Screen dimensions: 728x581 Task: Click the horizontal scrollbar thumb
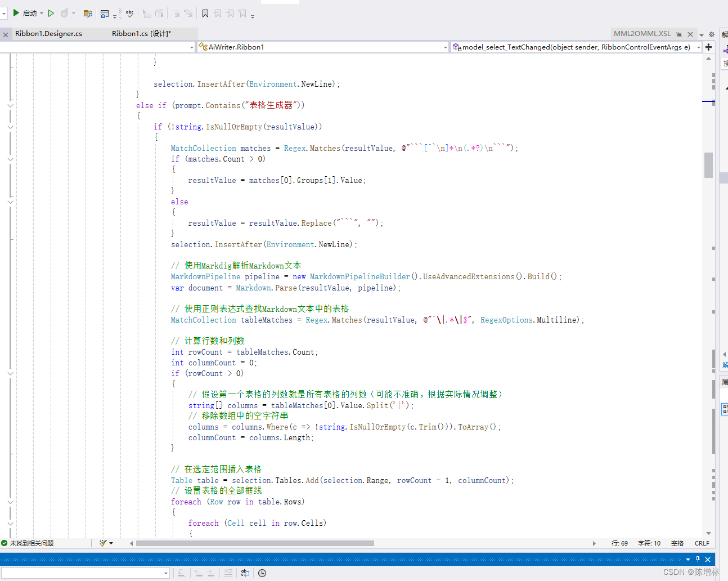[x=255, y=543]
